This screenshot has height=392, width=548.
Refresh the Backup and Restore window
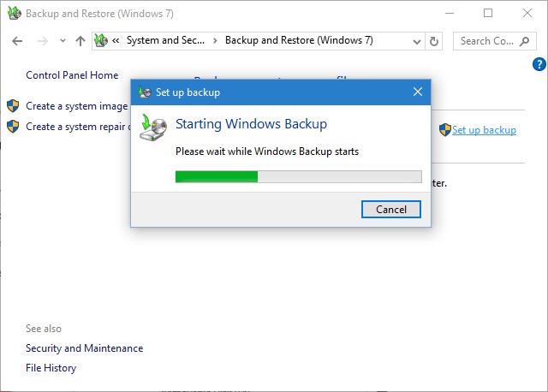[x=434, y=41]
